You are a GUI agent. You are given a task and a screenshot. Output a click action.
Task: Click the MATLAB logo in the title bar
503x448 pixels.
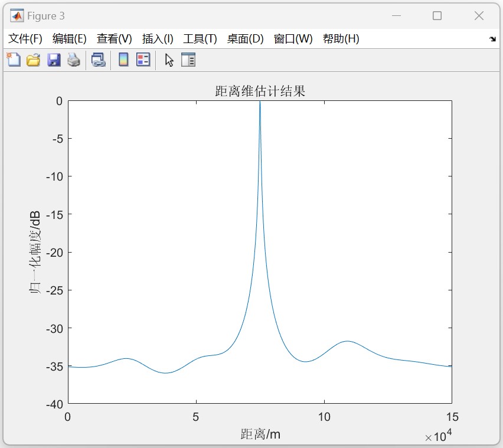coord(17,16)
